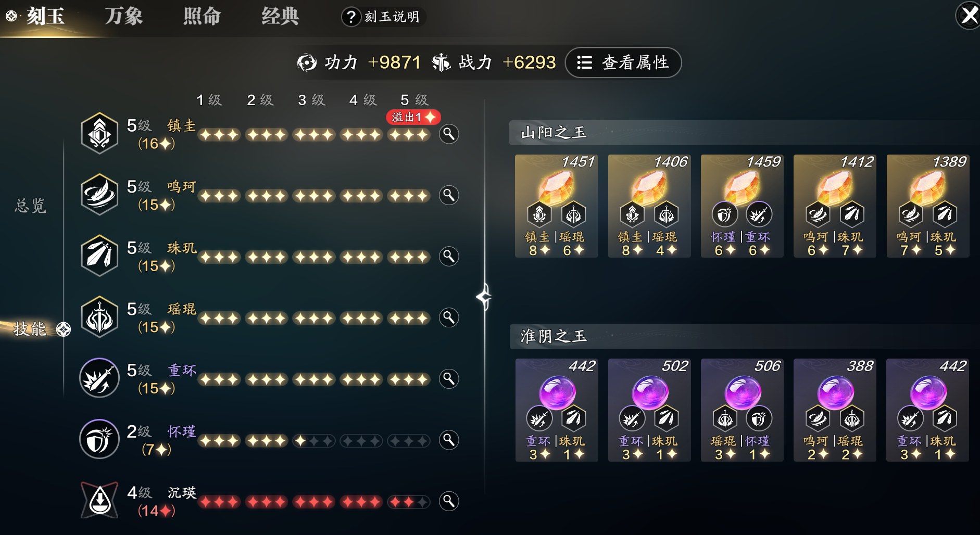
Task: Select the 怀瑾 round skill icon
Action: click(x=99, y=439)
